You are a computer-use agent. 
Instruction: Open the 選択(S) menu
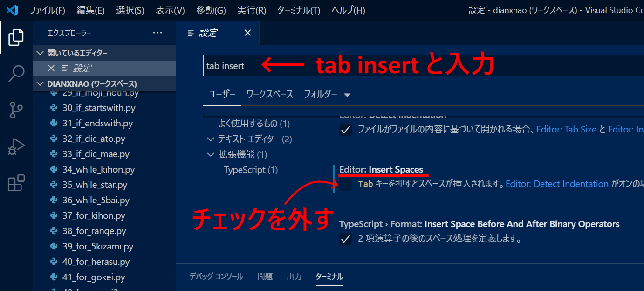[x=130, y=10]
